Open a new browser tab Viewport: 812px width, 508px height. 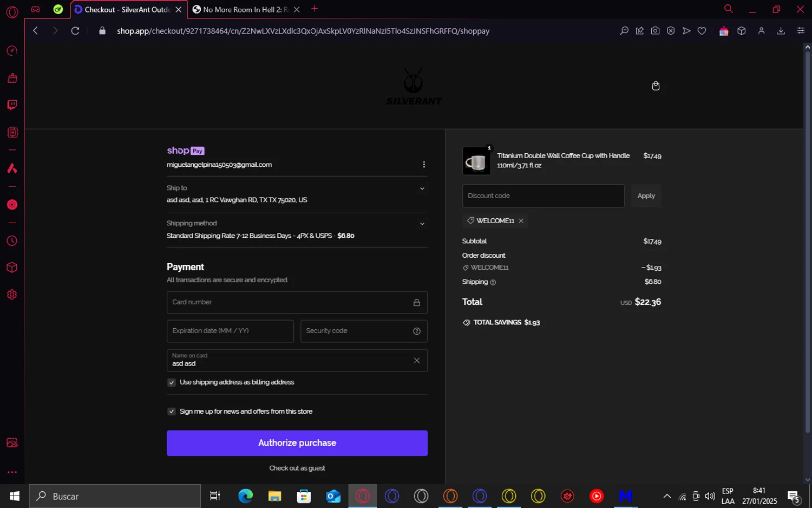(315, 9)
